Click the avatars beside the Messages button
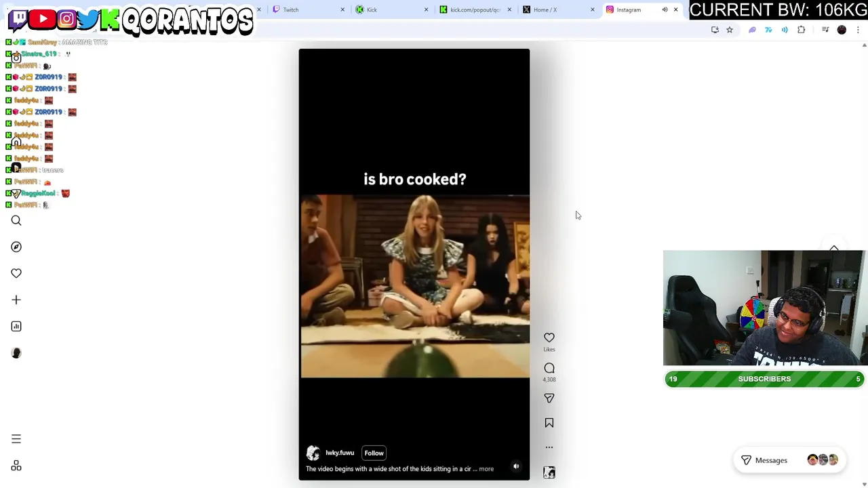868x488 pixels. [823, 460]
